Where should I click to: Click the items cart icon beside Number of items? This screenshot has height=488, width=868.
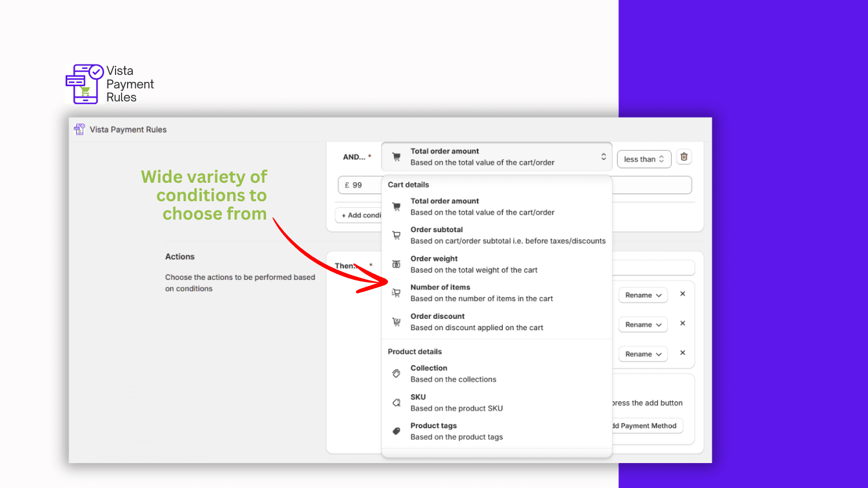(397, 293)
